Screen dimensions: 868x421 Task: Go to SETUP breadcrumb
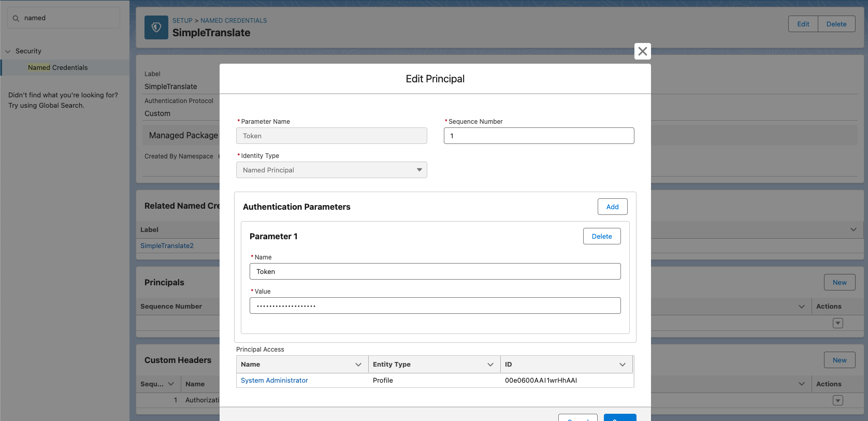[182, 21]
